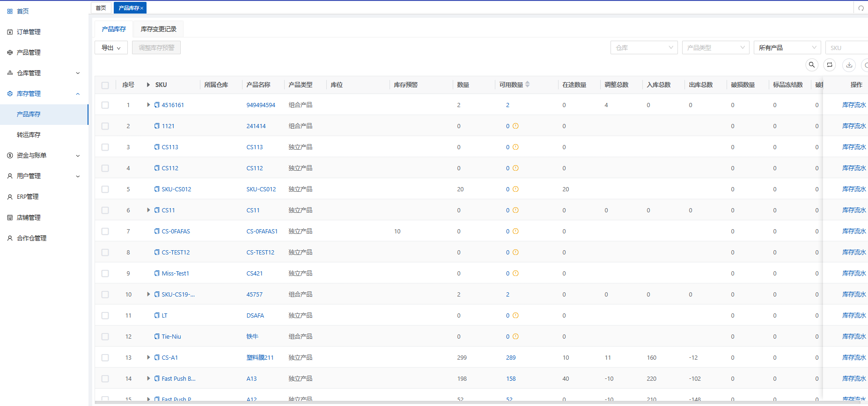Click the 产品管理 sidebar icon
The width and height of the screenshot is (868, 406).
[10, 52]
